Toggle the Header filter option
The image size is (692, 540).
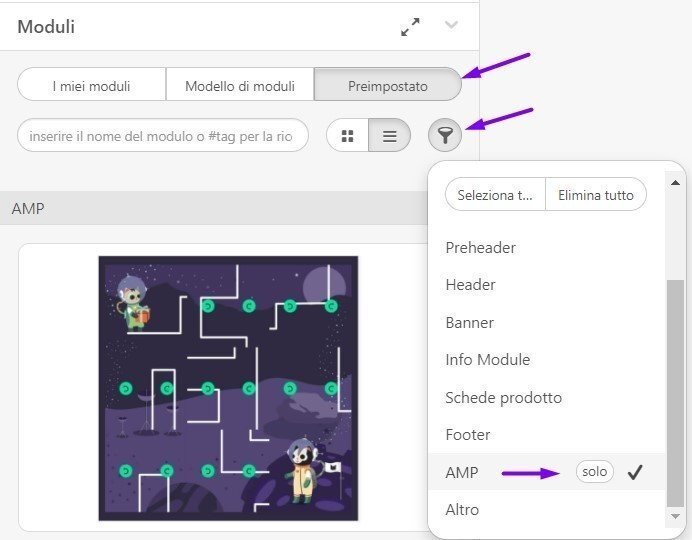[471, 285]
